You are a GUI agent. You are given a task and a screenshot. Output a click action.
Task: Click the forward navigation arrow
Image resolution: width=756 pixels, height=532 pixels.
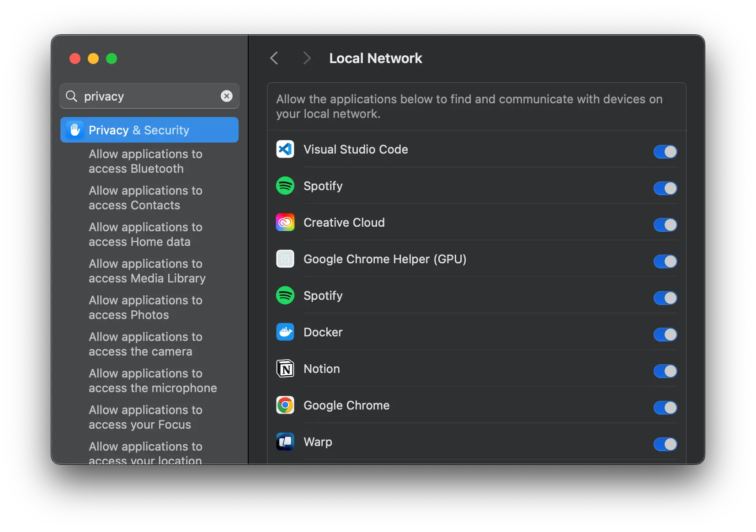(x=306, y=58)
